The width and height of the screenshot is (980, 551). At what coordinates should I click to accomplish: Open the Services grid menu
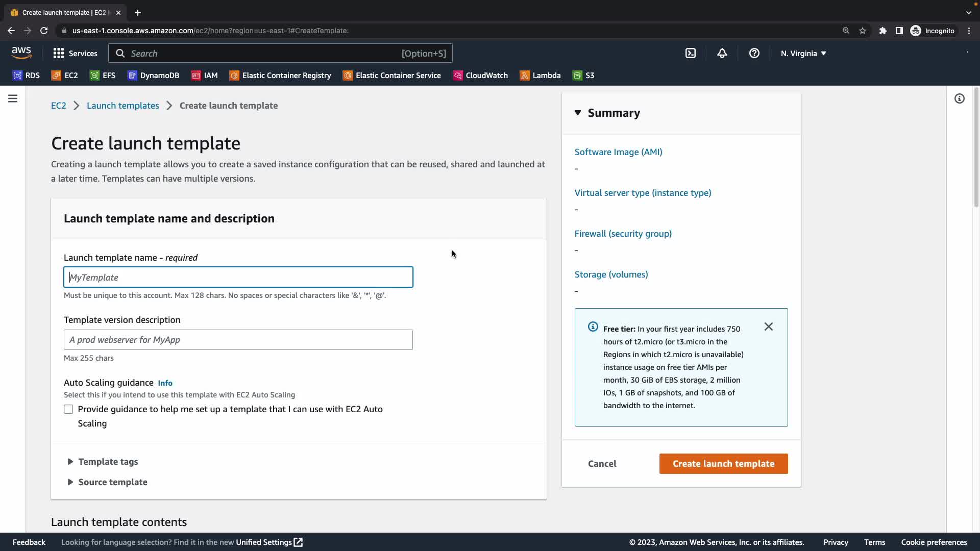75,53
